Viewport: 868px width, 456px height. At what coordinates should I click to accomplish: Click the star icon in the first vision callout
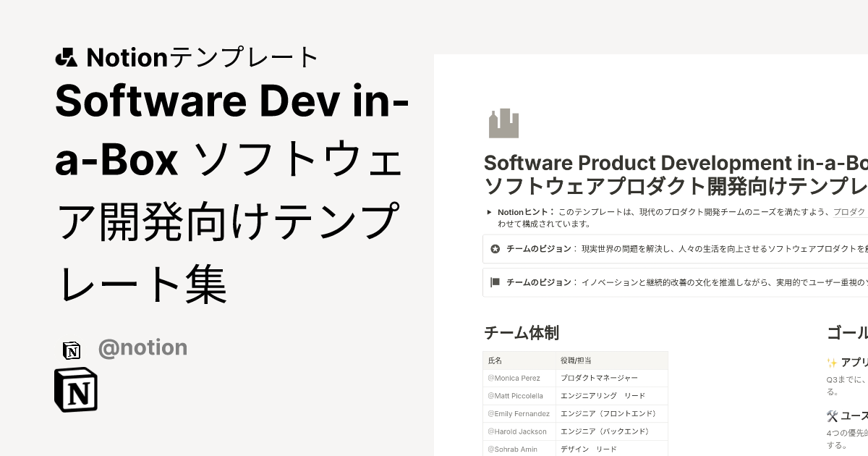coord(495,248)
